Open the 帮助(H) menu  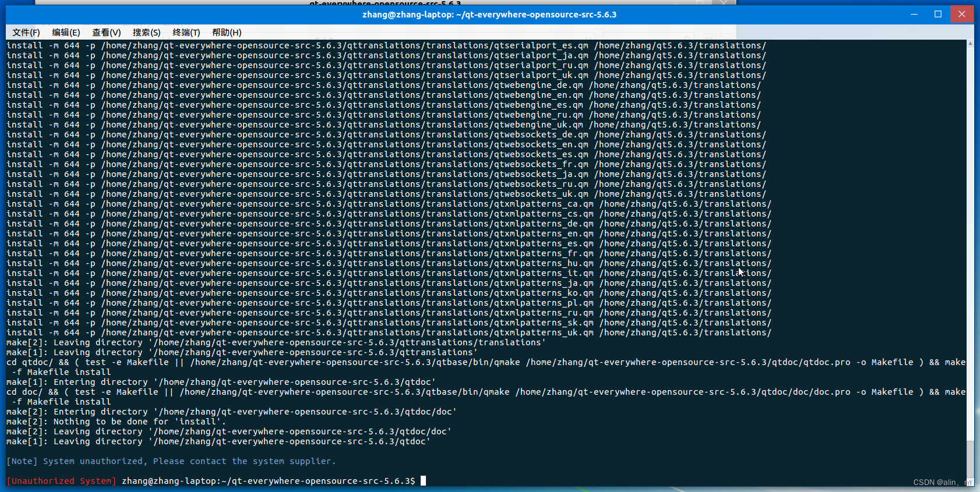point(227,33)
